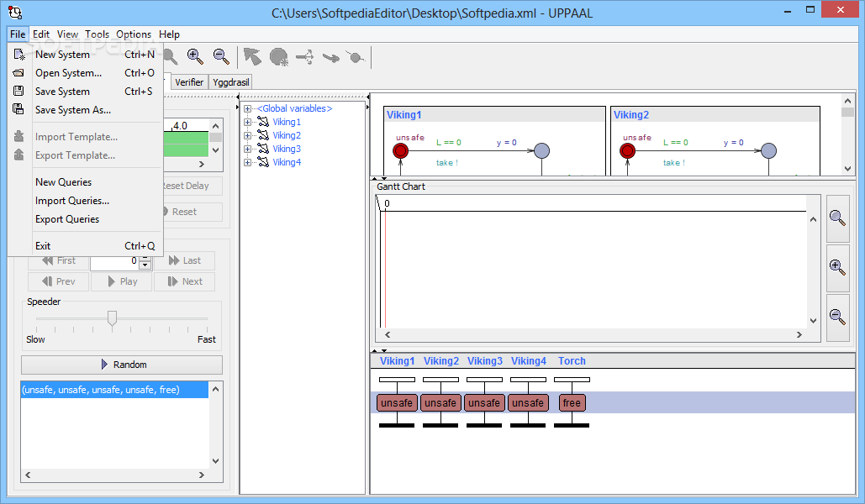Choose Exit from File menu

click(86, 246)
